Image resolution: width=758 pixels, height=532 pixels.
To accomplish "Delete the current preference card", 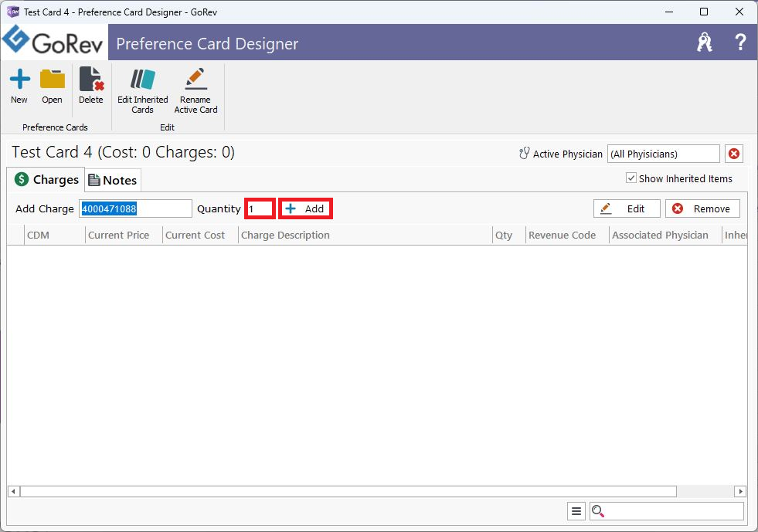I will click(x=91, y=86).
